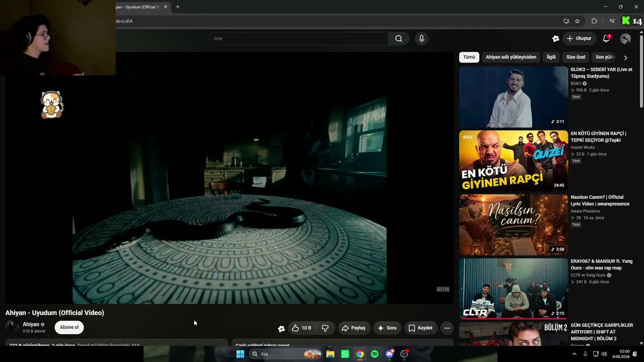Click the EN KÖTÜ GİYİNEN RAPÇİ thumbnail
The height and width of the screenshot is (362, 644).
pyautogui.click(x=513, y=161)
